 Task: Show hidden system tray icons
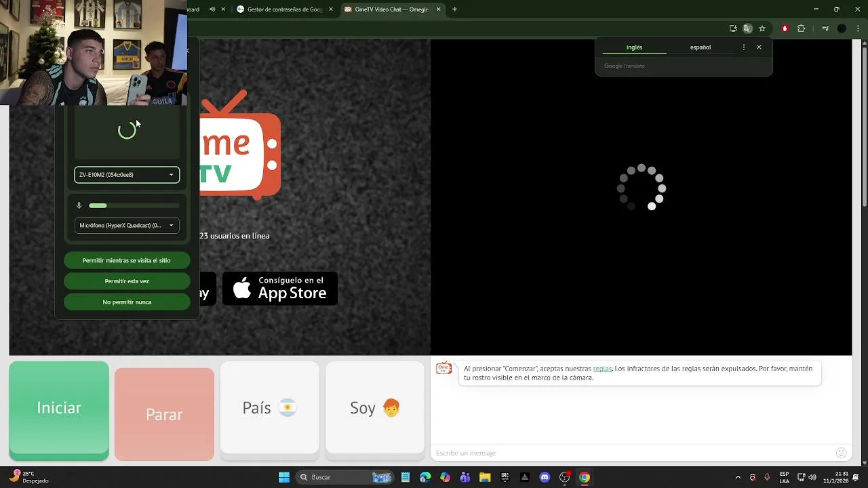pos(738,477)
